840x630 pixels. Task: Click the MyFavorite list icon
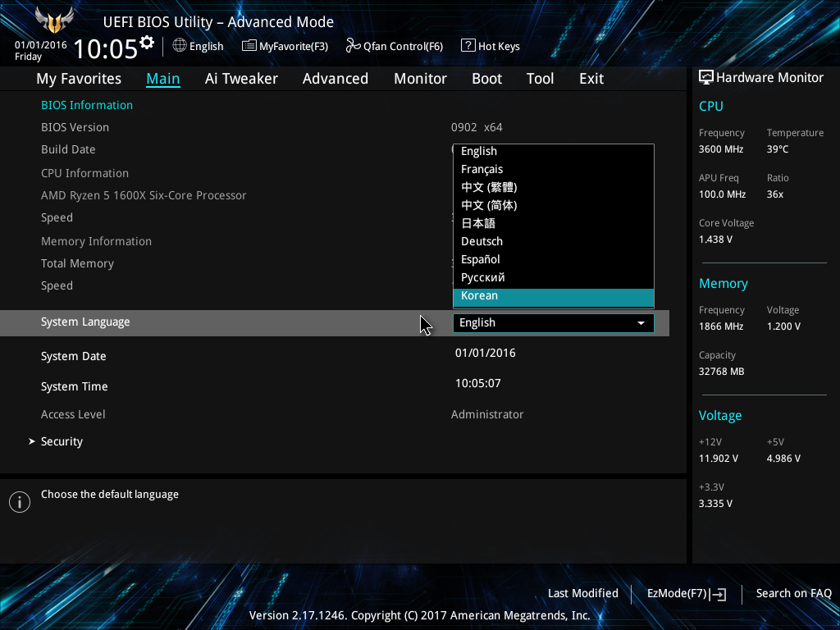click(x=249, y=46)
